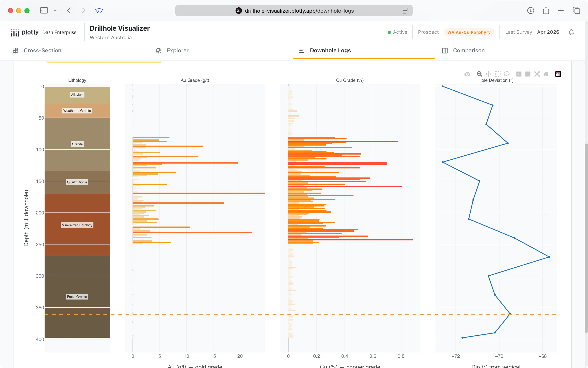
Task: Toggle the browser sidebar icon
Action: [44, 10]
